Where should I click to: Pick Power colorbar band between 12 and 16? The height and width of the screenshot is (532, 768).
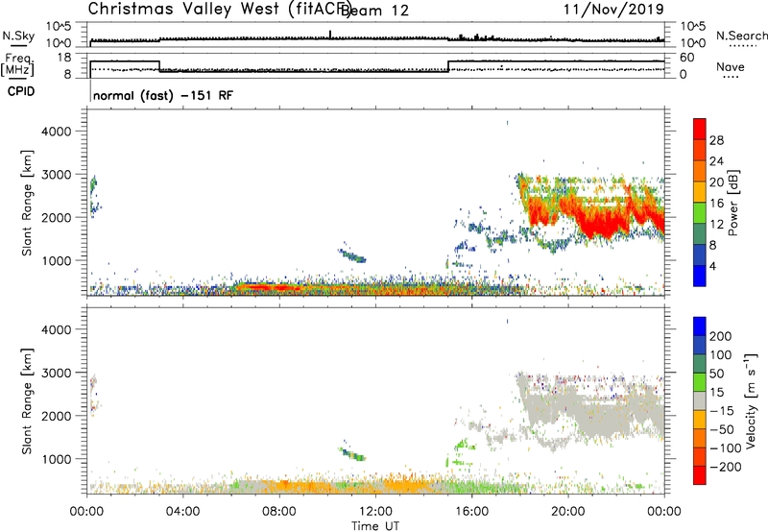click(x=700, y=213)
